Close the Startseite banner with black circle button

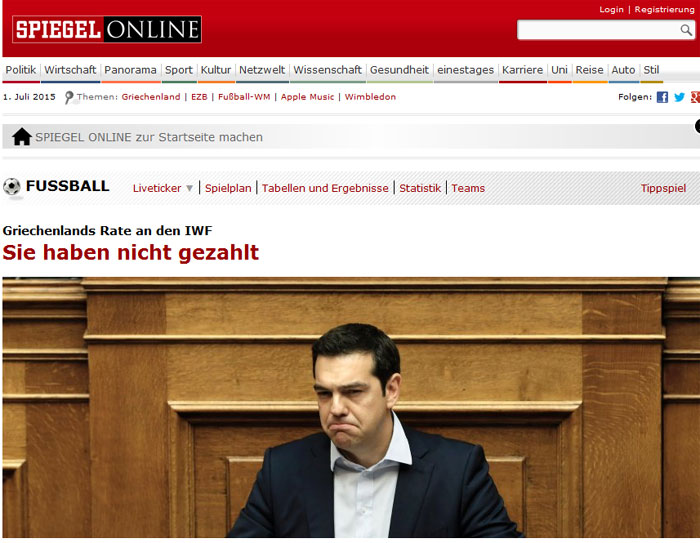click(697, 126)
